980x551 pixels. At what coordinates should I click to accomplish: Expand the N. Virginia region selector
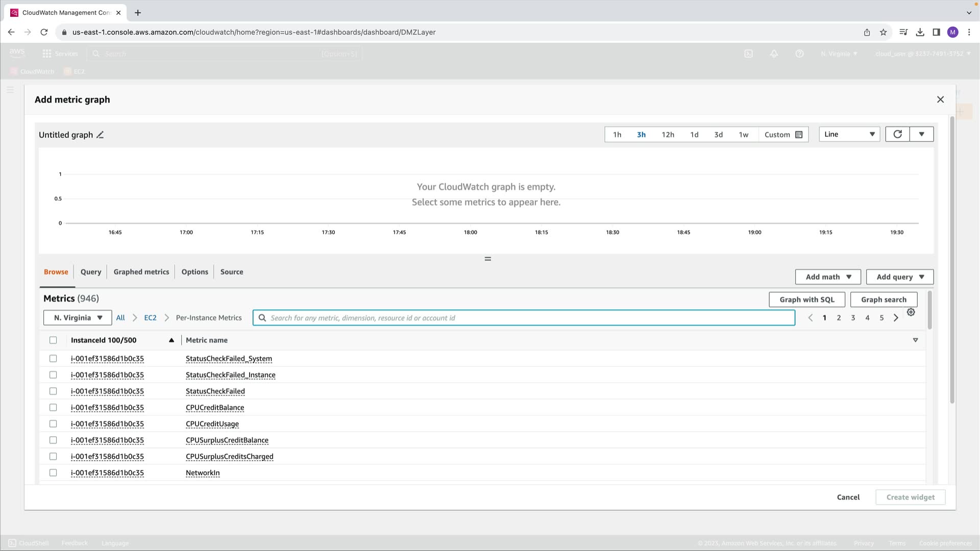78,318
